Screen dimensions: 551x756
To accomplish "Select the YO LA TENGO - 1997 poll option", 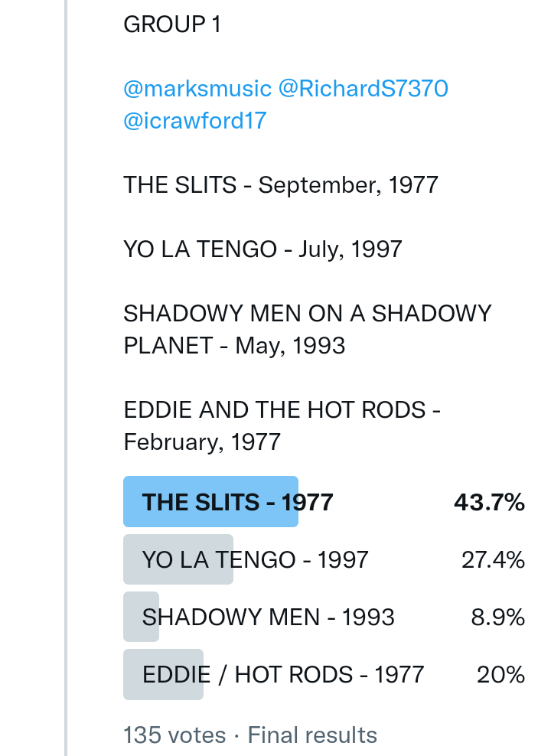I will click(255, 560).
